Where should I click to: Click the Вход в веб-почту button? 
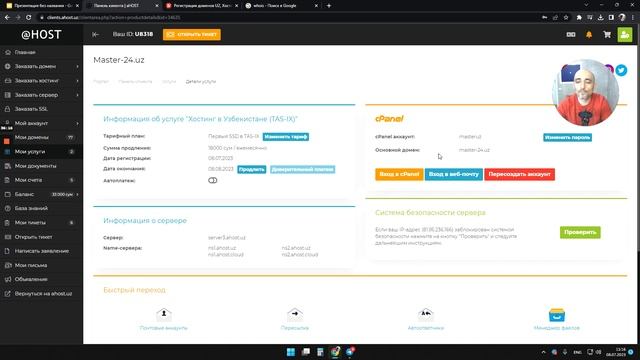453,174
